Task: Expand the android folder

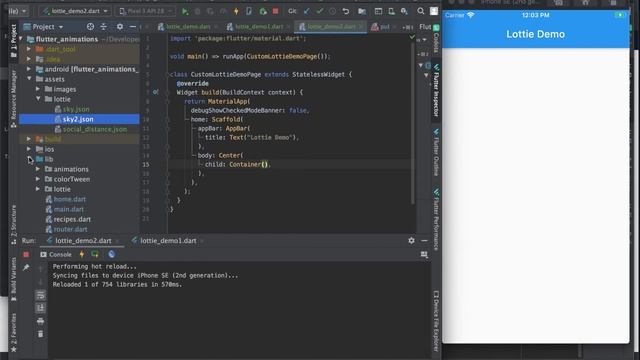Action: pos(29,69)
